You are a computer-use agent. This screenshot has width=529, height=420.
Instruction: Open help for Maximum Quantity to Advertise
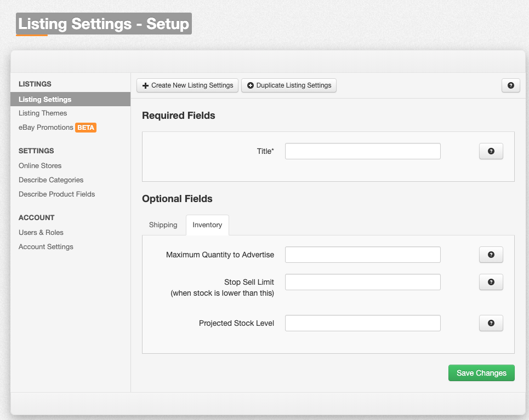pyautogui.click(x=491, y=255)
